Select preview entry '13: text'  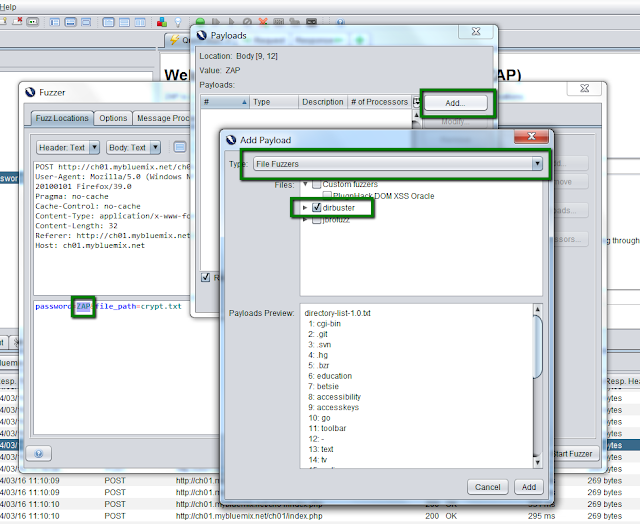click(x=321, y=449)
